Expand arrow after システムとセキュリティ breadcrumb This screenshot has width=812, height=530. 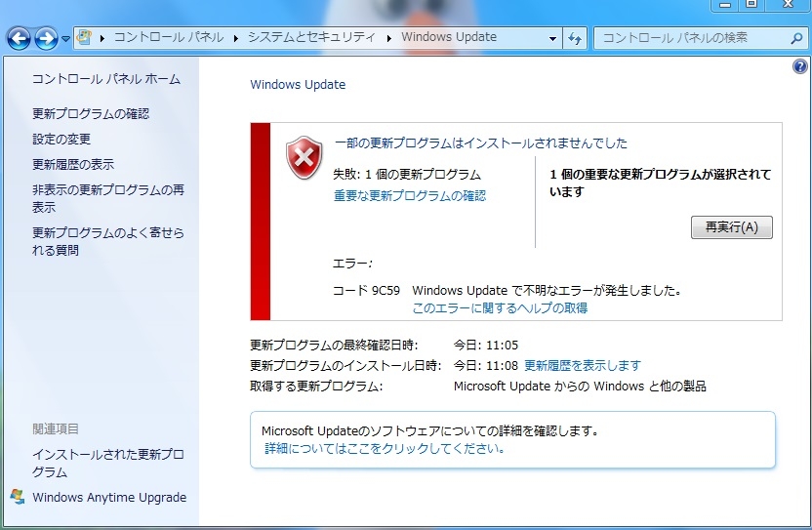click(x=388, y=38)
